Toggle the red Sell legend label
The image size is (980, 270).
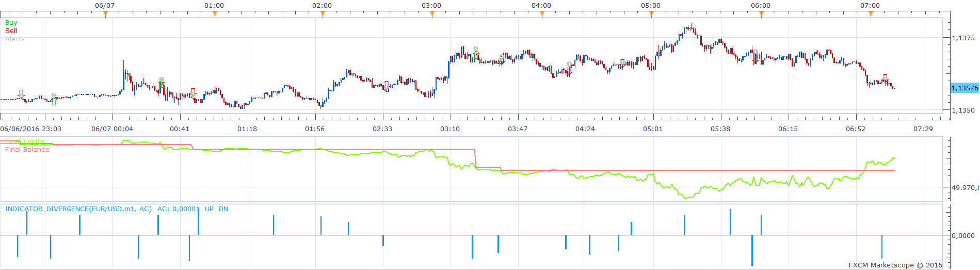[11, 31]
